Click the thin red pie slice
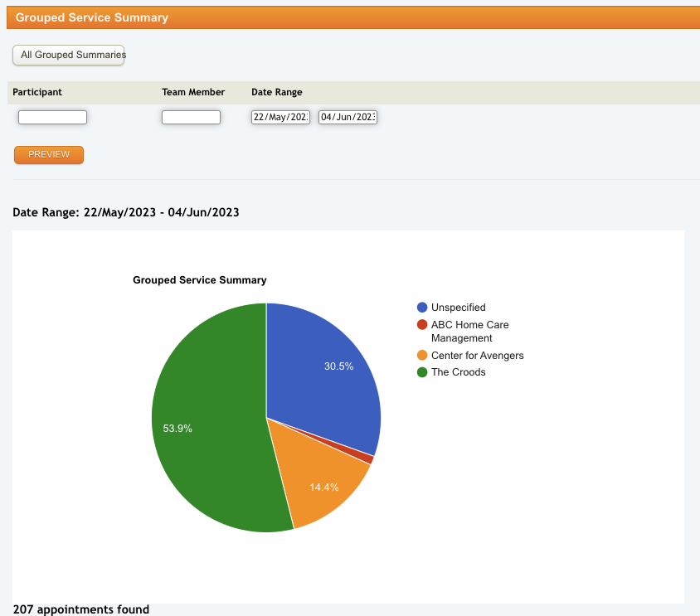 pyautogui.click(x=366, y=458)
